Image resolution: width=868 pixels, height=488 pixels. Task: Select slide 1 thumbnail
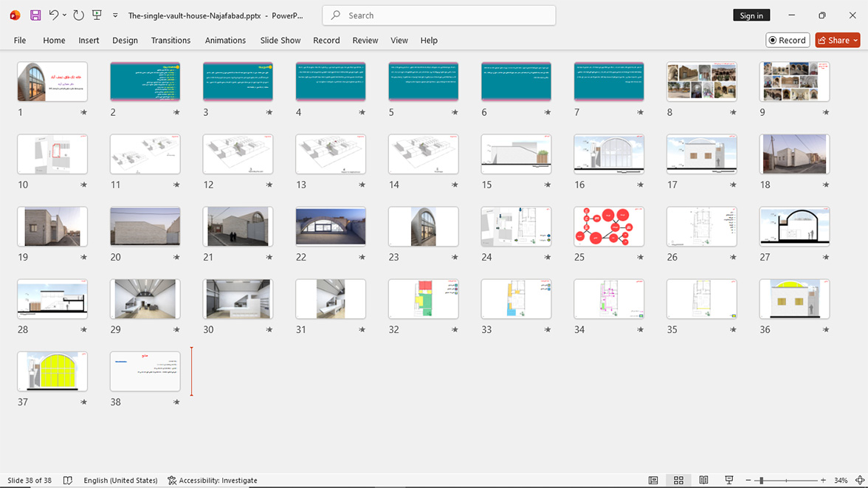[x=52, y=81]
